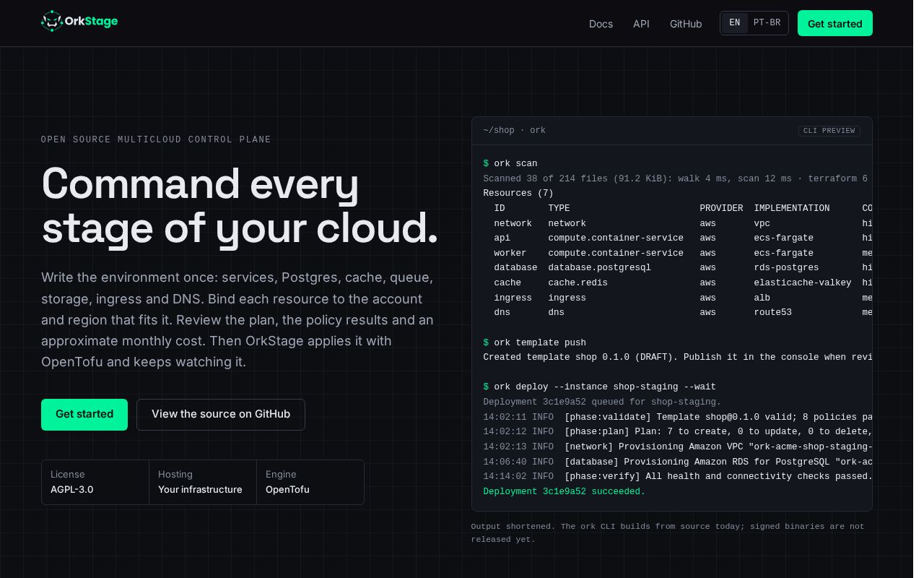The width and height of the screenshot is (924, 578).
Task: Click the hero Get started button
Action: [x=84, y=415]
